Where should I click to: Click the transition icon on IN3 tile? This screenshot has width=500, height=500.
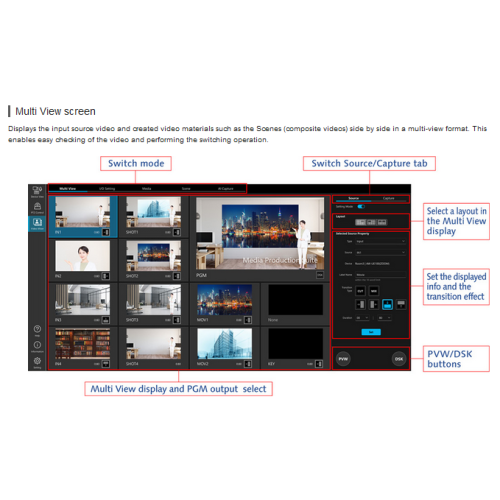106,320
